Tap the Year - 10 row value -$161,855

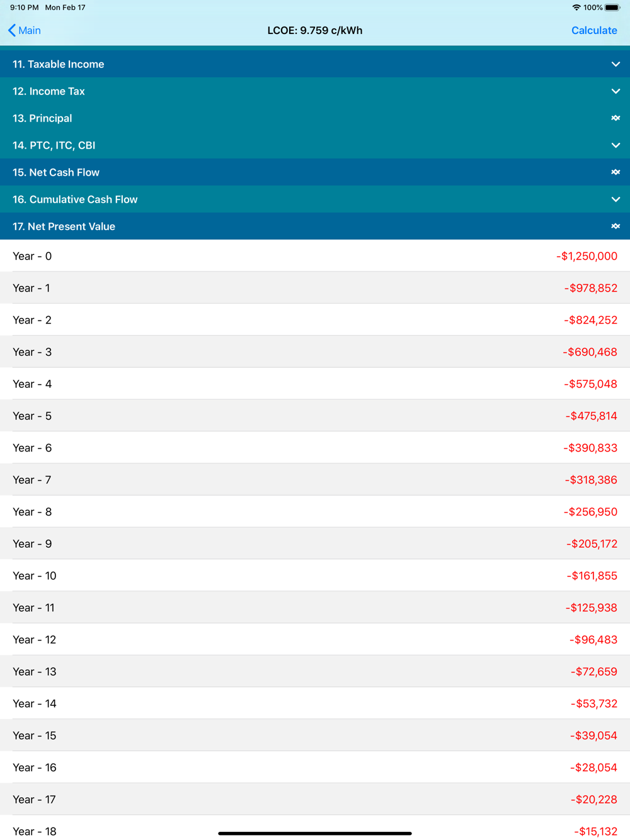(x=592, y=576)
